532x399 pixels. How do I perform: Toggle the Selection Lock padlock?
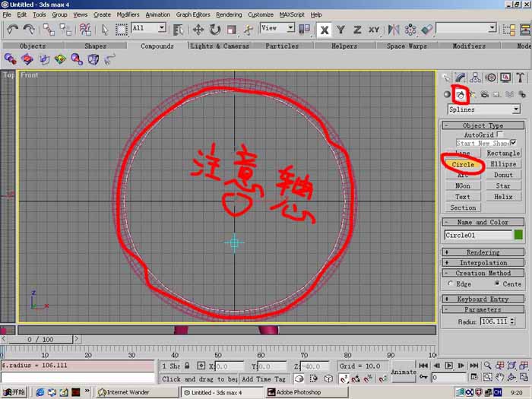(x=187, y=366)
